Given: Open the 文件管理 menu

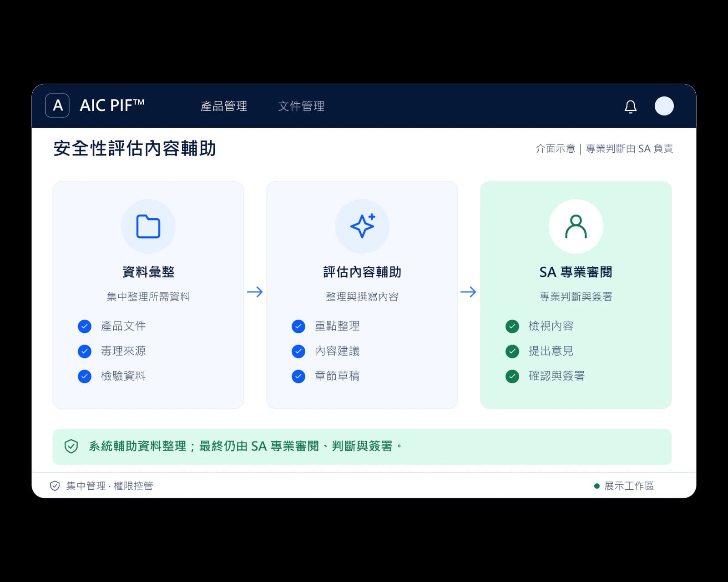Looking at the screenshot, I should (301, 106).
